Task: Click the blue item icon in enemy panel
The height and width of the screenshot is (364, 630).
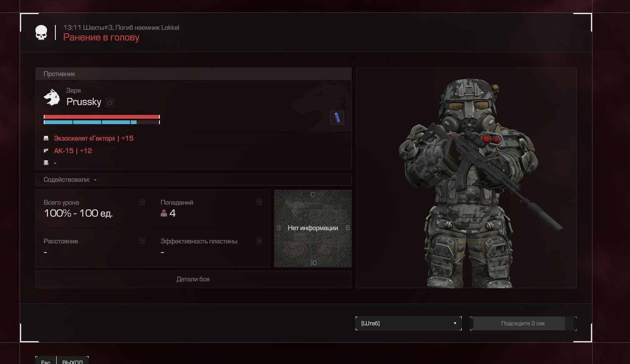Action: click(337, 117)
